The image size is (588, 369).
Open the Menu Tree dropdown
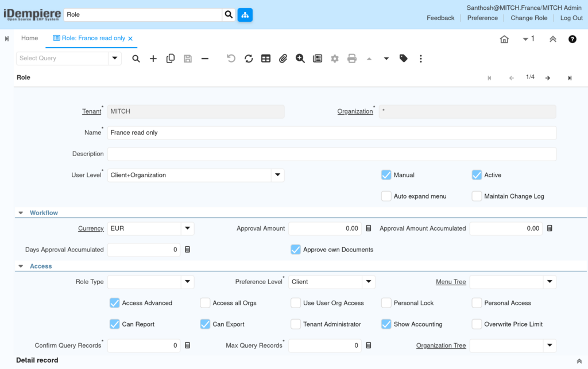coord(550,282)
